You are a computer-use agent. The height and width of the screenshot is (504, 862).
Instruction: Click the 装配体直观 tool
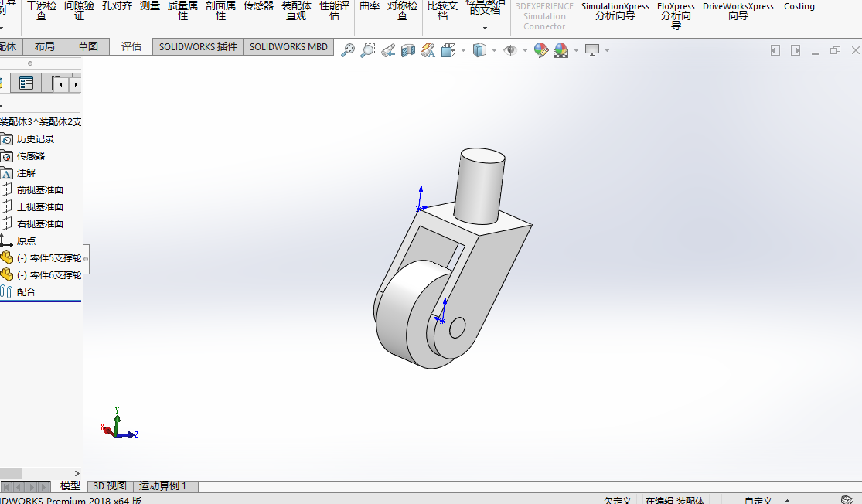click(x=296, y=11)
